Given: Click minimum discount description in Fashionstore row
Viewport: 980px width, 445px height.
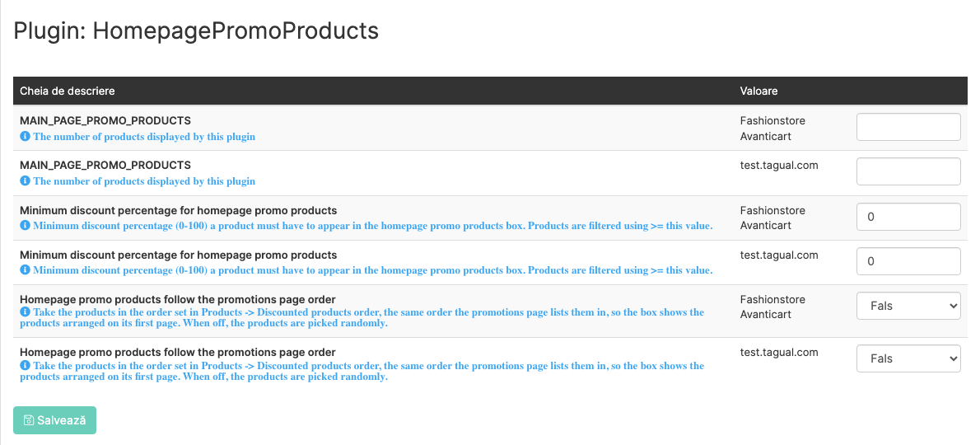Looking at the screenshot, I should 372,226.
